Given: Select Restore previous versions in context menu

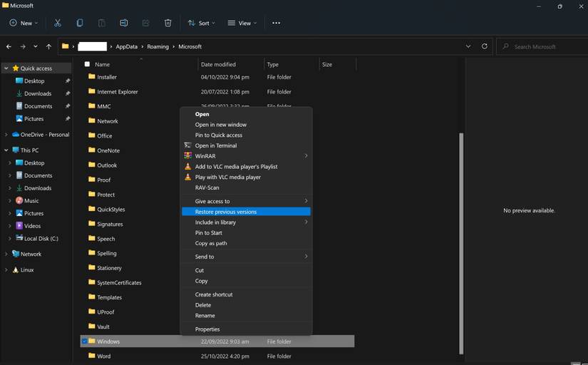Looking at the screenshot, I should coord(226,212).
